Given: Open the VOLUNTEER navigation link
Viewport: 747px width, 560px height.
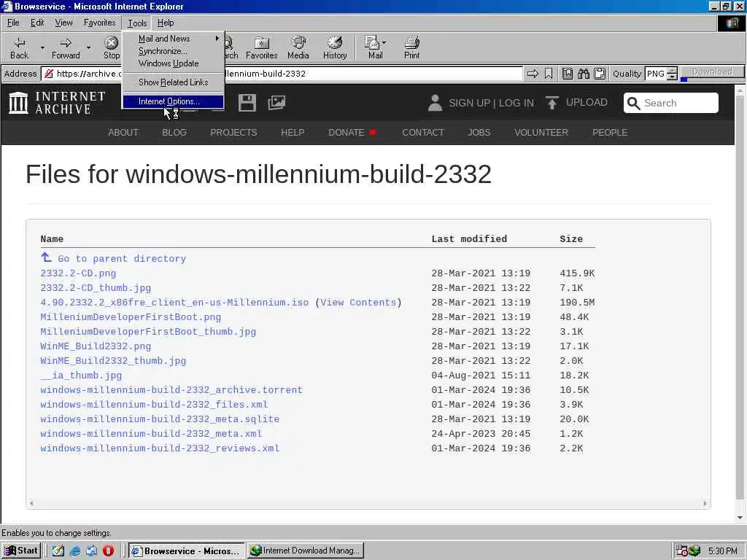Looking at the screenshot, I should point(541,133).
